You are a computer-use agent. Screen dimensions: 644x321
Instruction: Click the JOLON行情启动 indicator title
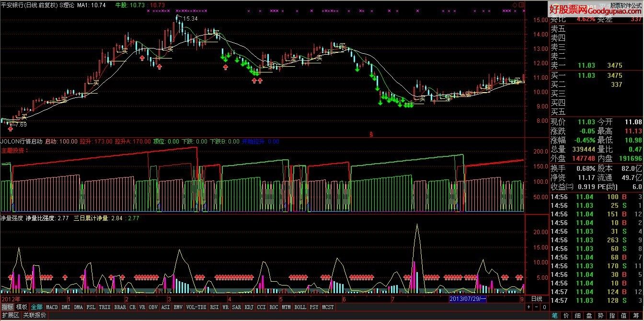pos(21,142)
